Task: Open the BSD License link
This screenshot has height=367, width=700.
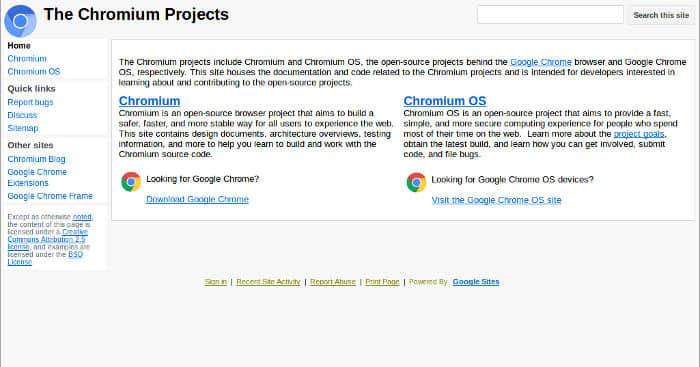Action: pos(45,258)
